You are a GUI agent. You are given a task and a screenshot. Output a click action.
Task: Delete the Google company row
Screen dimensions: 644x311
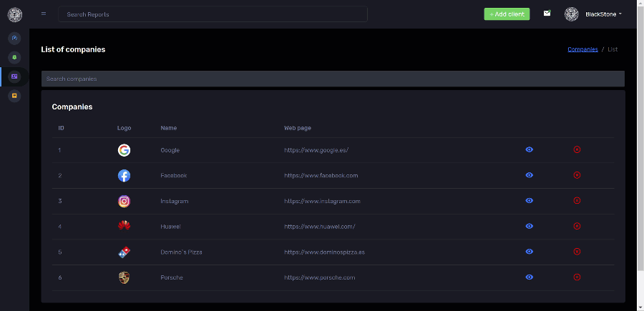(577, 149)
